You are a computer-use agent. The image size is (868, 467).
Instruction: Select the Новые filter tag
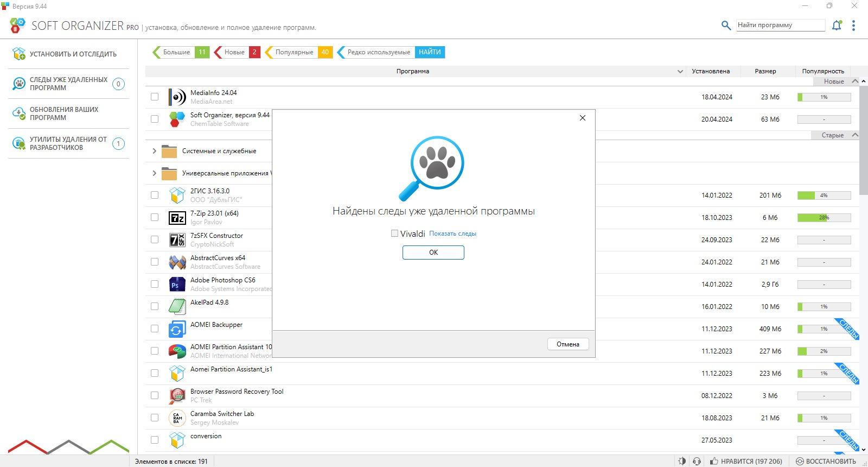[x=237, y=52]
